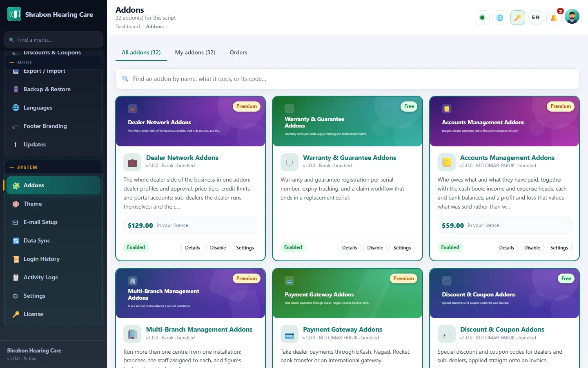Click the Theme palette sidebar icon
588x368 pixels.
pos(16,204)
